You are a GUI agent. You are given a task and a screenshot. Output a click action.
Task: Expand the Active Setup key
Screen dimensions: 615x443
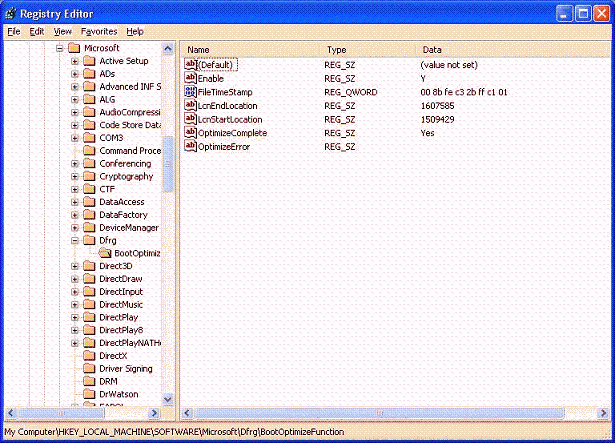point(75,61)
